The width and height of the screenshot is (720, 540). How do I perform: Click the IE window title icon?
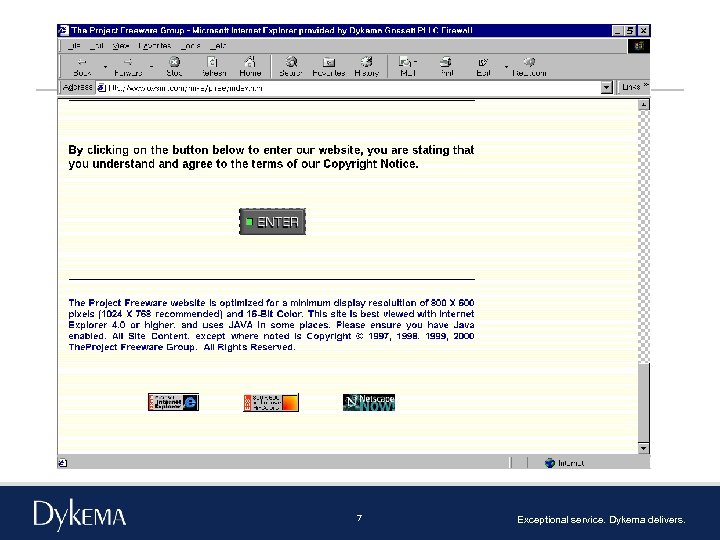tap(63, 30)
